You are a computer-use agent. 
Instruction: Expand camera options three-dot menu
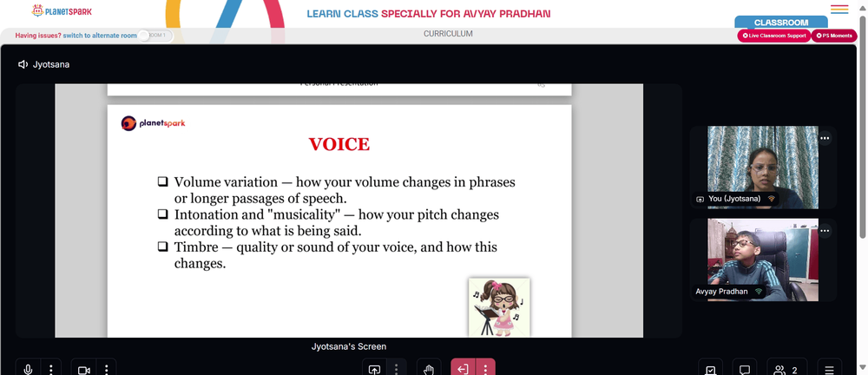[106, 368]
